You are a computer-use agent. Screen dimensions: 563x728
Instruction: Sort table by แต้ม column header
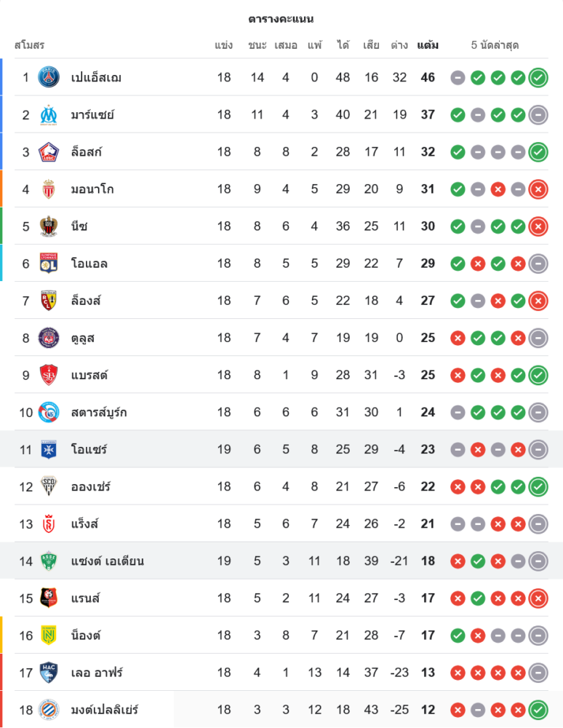(x=428, y=45)
